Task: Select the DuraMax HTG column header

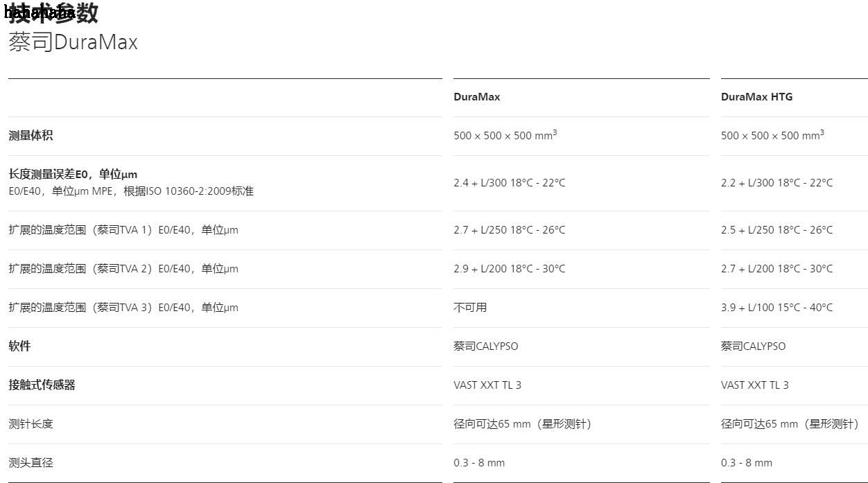Action: [756, 97]
